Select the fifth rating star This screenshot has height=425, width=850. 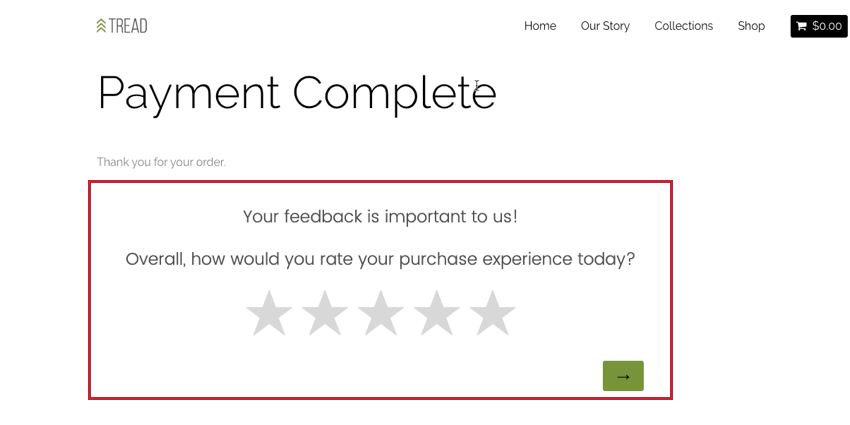click(492, 313)
